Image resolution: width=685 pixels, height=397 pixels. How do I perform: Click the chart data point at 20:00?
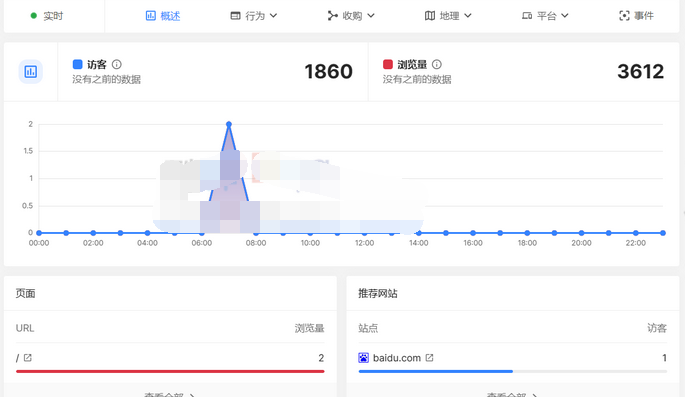click(x=581, y=233)
